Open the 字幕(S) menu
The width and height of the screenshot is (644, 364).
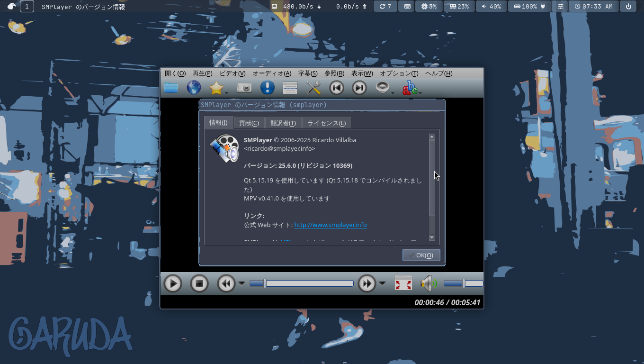308,73
